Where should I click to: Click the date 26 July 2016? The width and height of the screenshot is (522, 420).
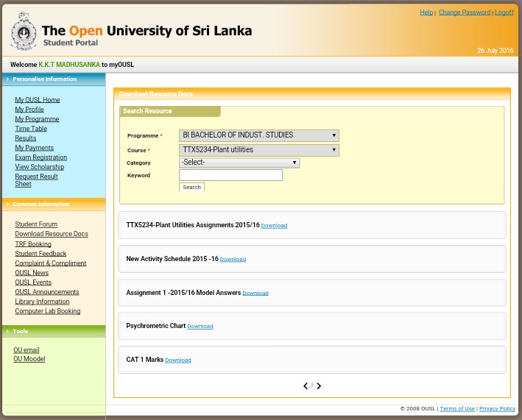[495, 51]
